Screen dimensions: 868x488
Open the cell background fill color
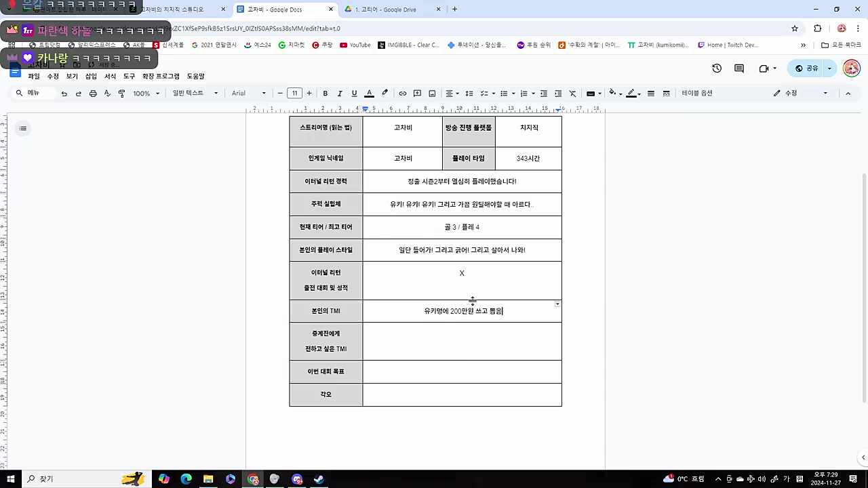pyautogui.click(x=614, y=94)
